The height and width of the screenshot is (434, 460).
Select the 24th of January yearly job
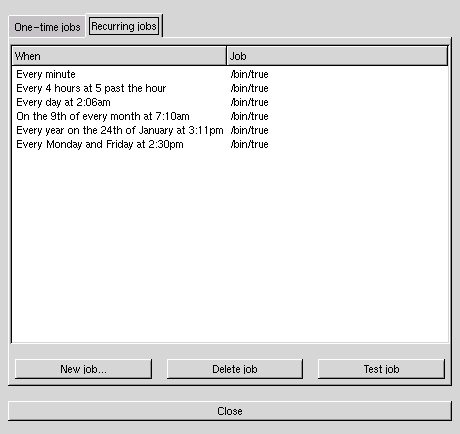[230, 130]
